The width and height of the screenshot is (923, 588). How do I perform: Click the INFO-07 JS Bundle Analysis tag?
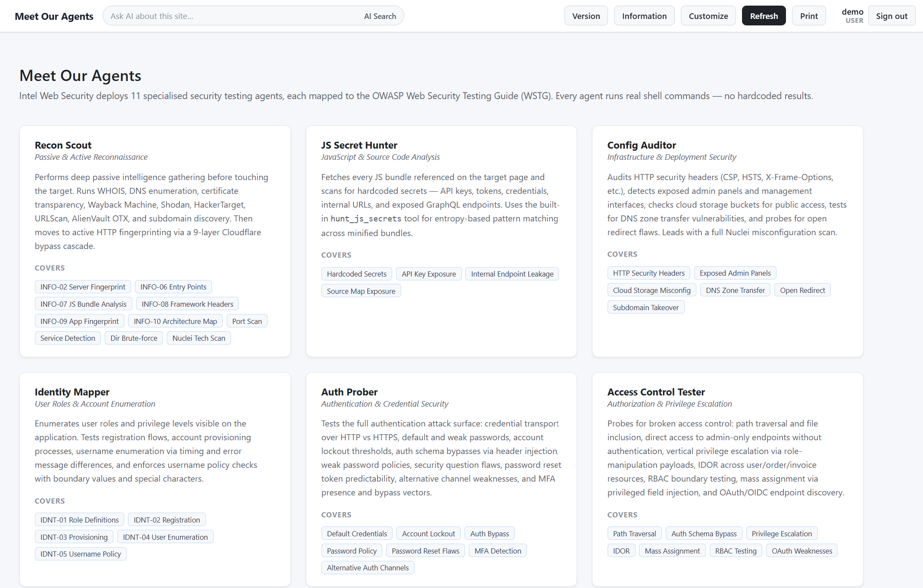(x=84, y=304)
